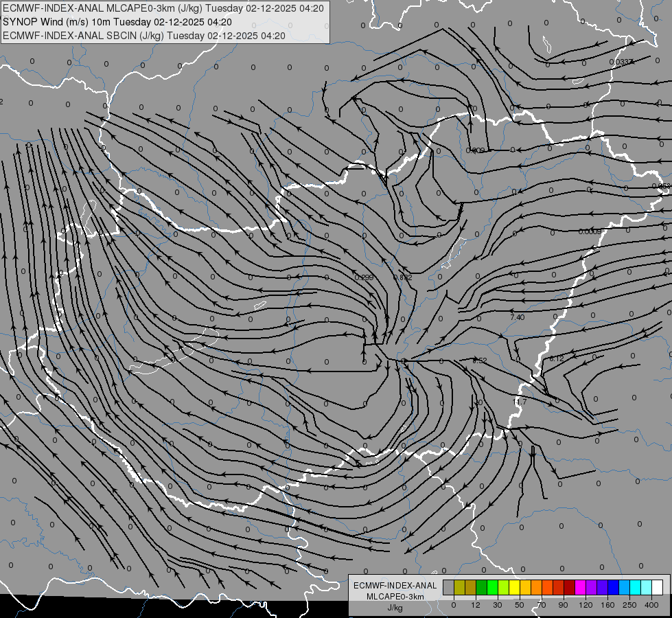Click the map value 6.12
The width and height of the screenshot is (672, 618).
pos(556,358)
